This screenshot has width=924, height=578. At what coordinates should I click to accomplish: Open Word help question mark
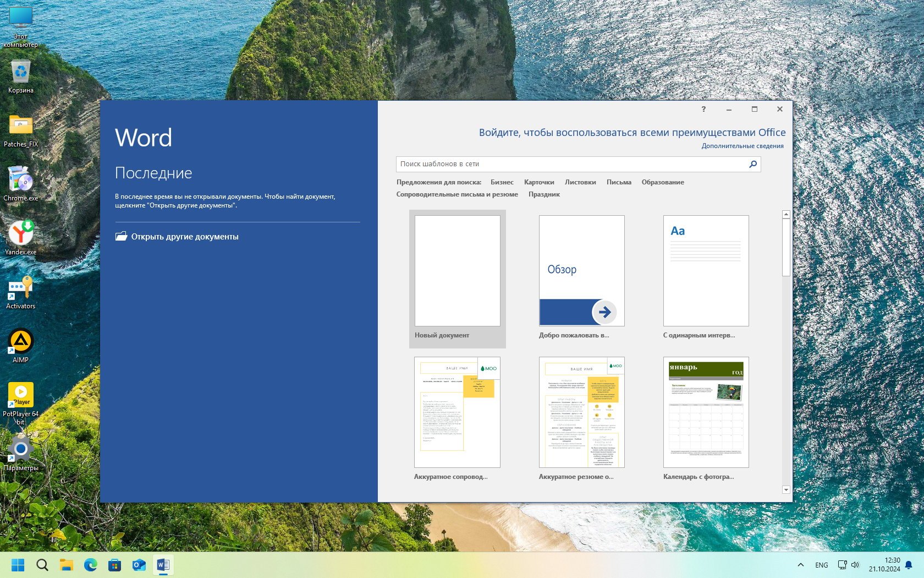point(703,109)
